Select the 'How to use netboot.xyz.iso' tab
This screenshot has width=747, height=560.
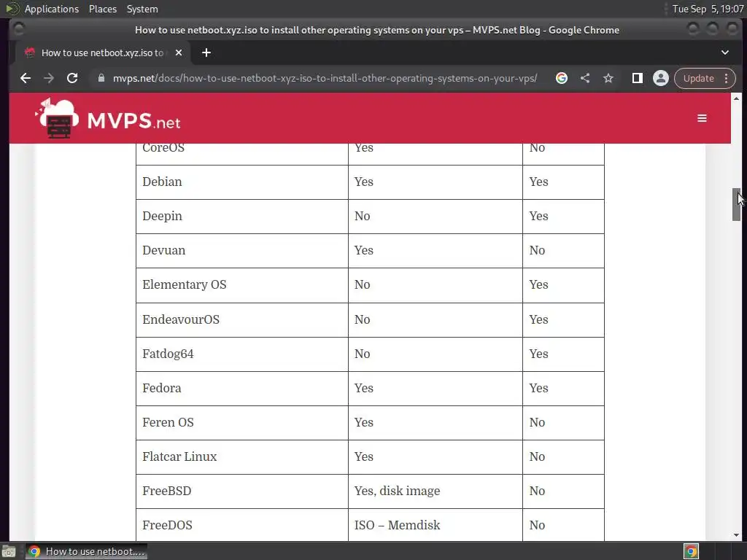pyautogui.click(x=102, y=52)
